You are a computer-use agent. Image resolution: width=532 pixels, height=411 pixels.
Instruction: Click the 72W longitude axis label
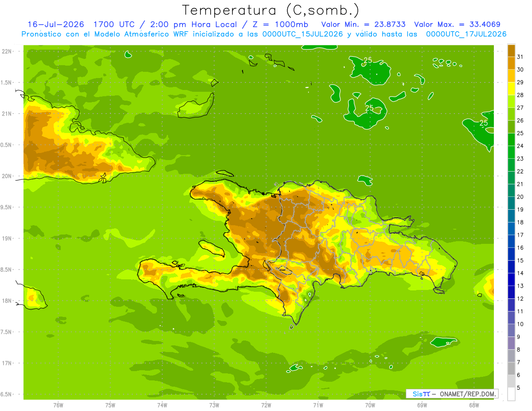tap(266, 405)
